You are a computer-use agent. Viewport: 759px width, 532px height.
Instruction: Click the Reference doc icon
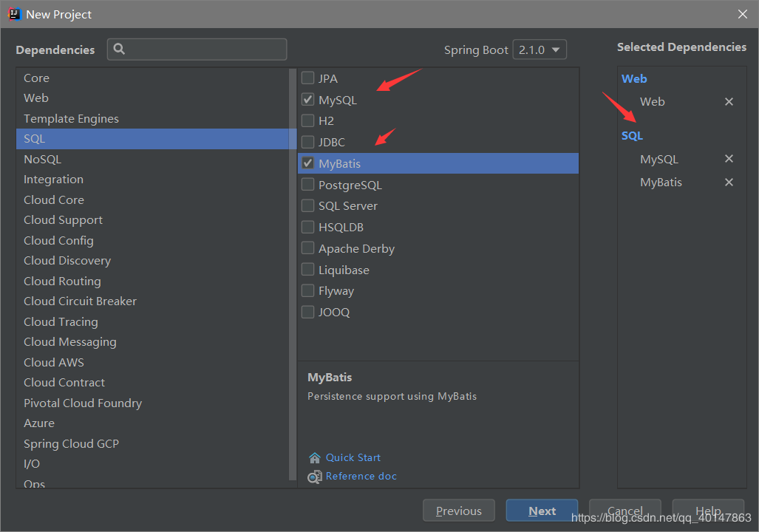click(315, 477)
